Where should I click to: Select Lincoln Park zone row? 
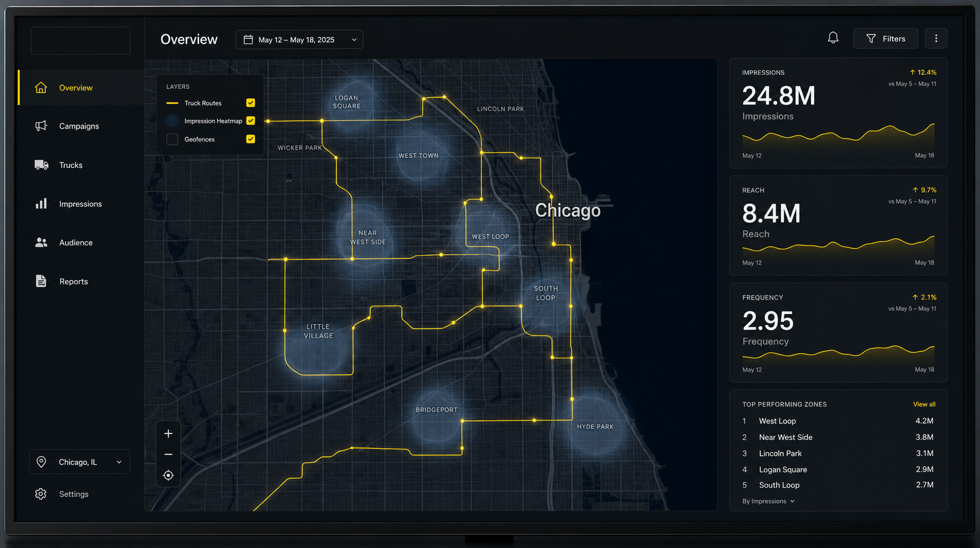838,453
